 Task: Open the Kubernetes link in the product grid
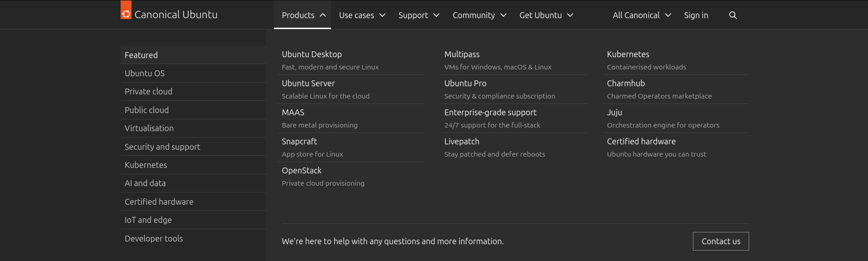pos(628,54)
